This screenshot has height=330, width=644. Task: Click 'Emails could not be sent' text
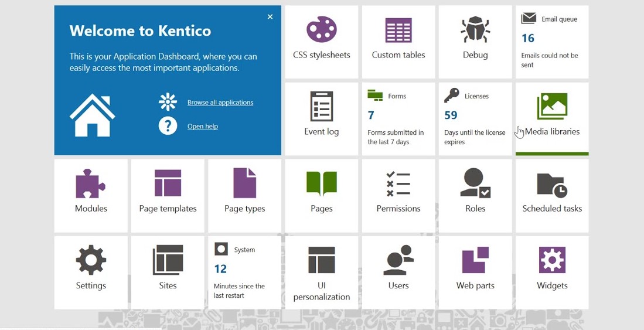pyautogui.click(x=550, y=60)
